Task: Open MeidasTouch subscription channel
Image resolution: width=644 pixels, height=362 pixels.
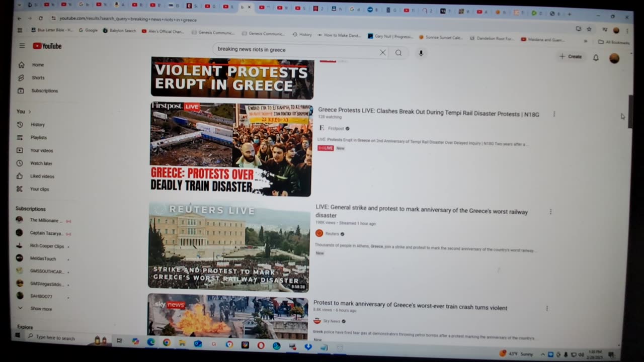Action: tap(43, 258)
